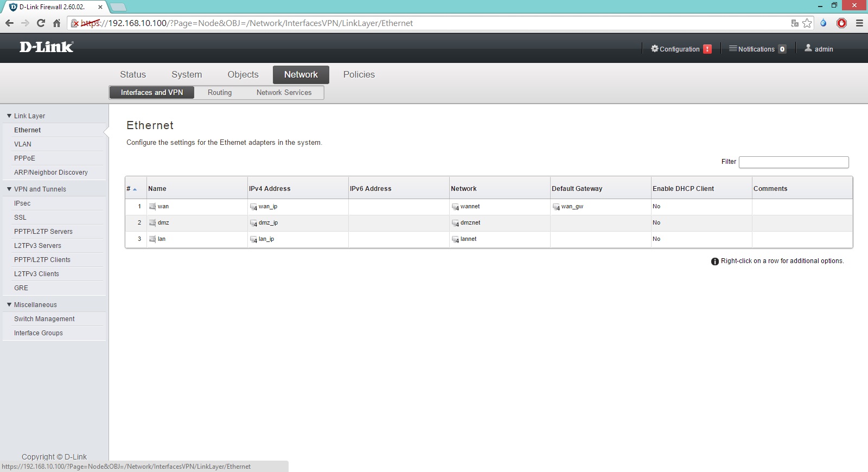Click the lannet network object icon

coord(455,239)
